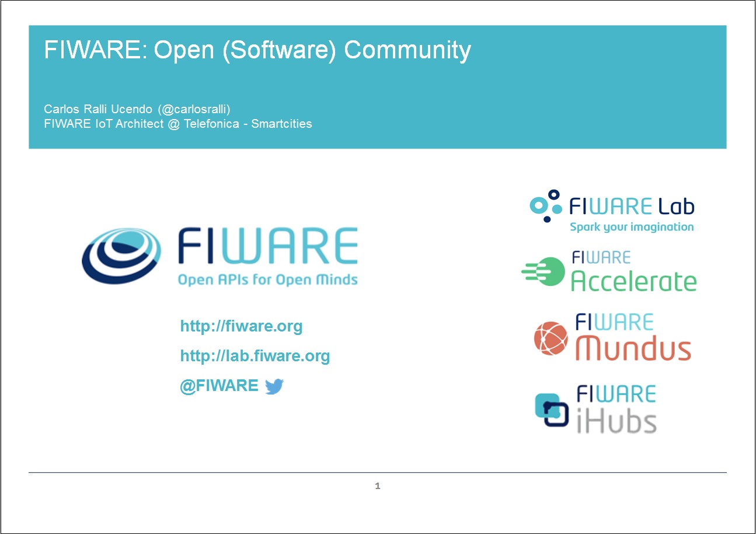Select the green 'Accelerate' wordmark

(x=633, y=281)
